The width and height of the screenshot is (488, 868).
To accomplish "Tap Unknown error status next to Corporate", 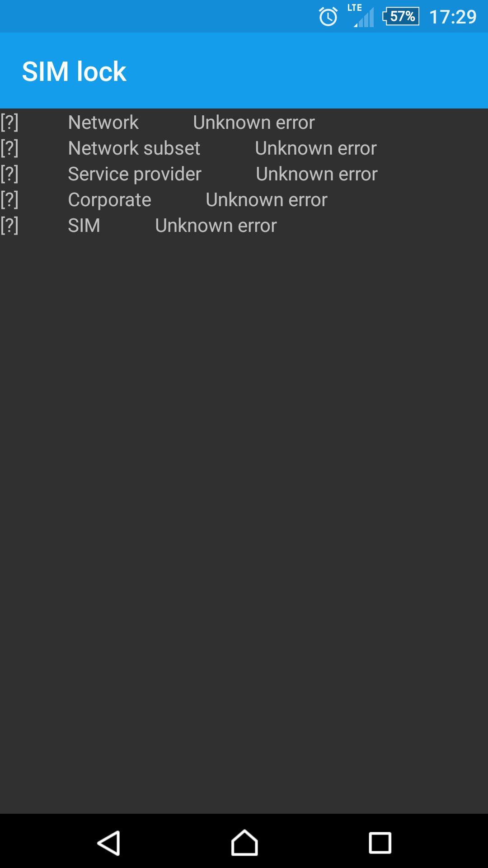I will point(267,200).
